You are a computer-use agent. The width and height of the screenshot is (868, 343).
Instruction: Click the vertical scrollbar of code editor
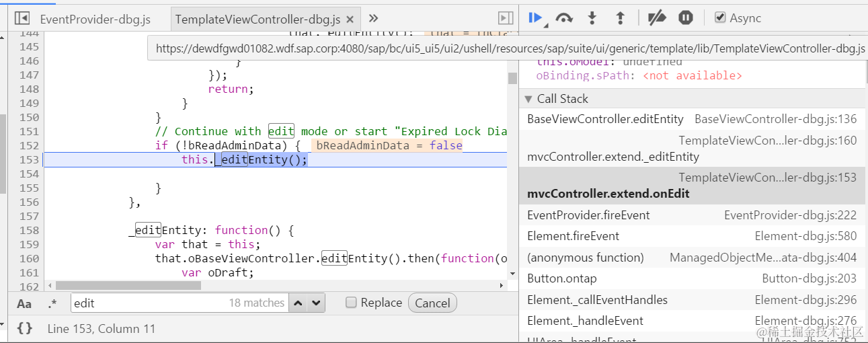[x=512, y=77]
